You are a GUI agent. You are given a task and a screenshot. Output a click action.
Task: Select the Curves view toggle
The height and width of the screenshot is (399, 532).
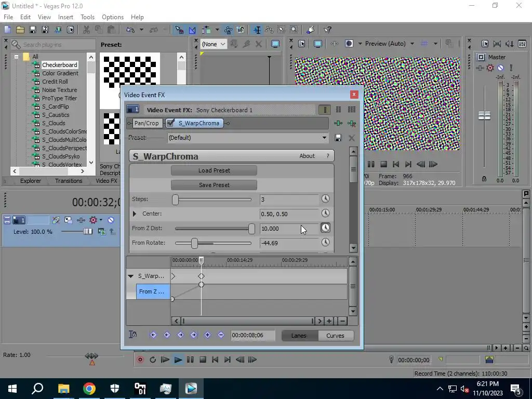tap(335, 336)
